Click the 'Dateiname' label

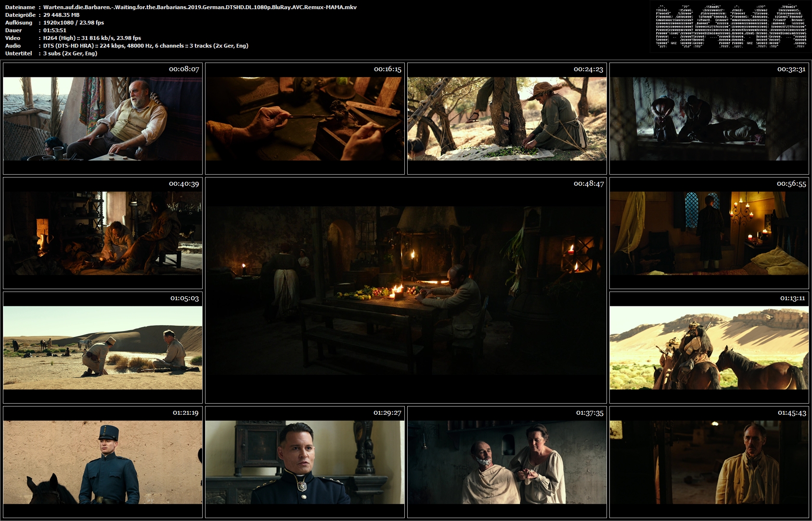pos(20,7)
